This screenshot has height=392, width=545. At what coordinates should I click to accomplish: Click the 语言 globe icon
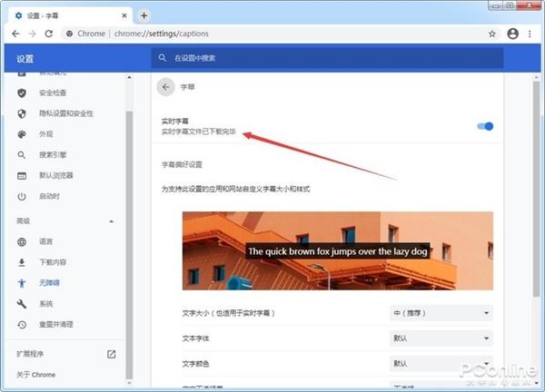pyautogui.click(x=22, y=241)
